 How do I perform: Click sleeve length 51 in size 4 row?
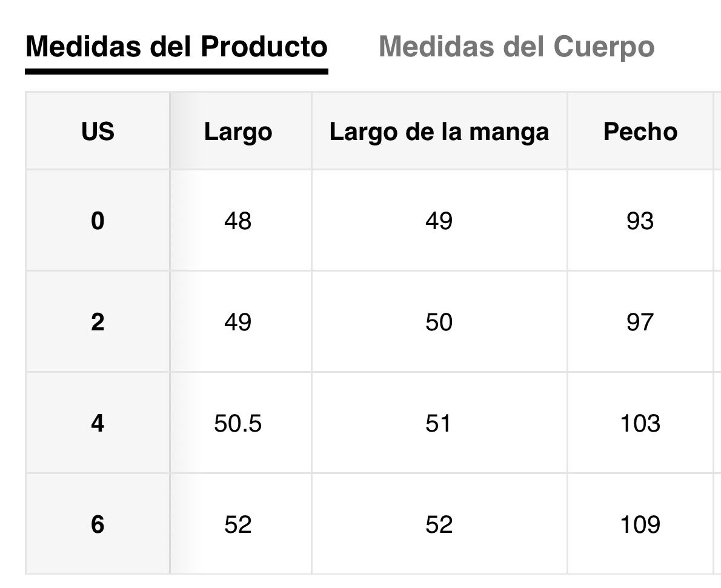(x=439, y=423)
